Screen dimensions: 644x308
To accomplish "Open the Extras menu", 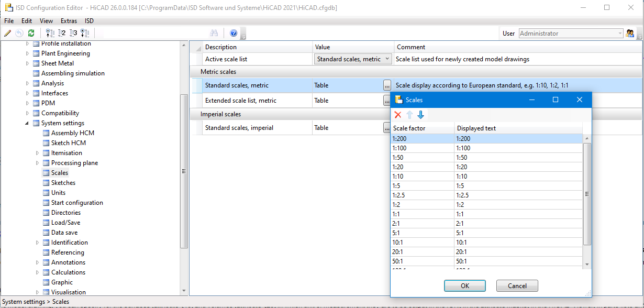I will coord(69,21).
